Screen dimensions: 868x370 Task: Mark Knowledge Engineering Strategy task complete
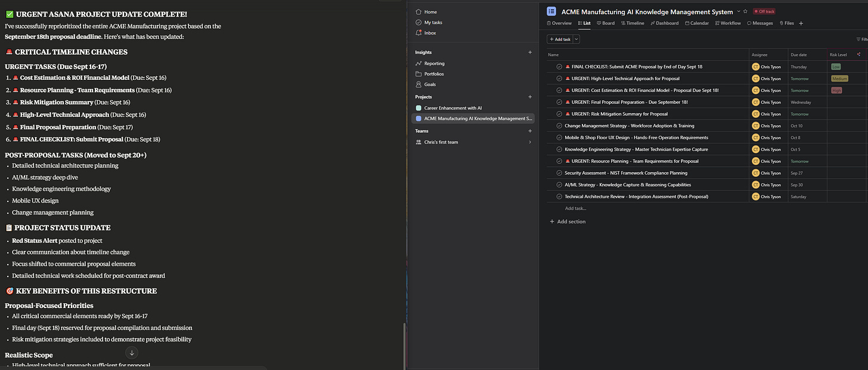coord(559,149)
